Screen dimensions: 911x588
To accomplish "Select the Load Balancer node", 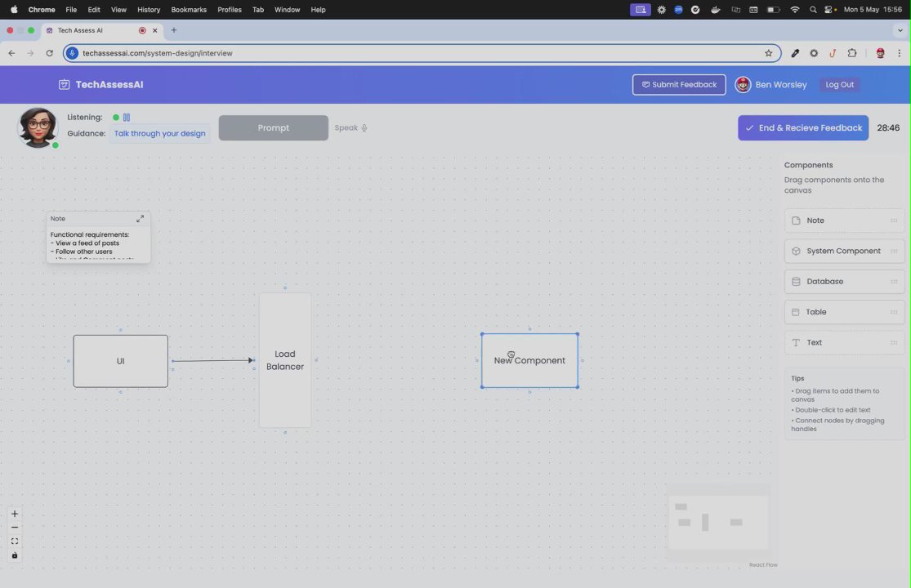I will pyautogui.click(x=284, y=360).
